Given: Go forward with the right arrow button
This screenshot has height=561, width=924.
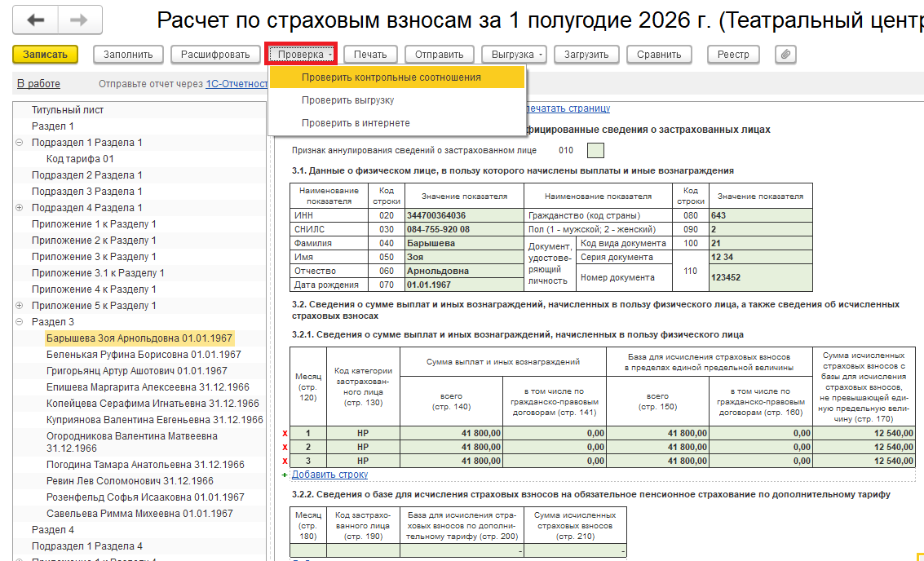Looking at the screenshot, I should [80, 20].
